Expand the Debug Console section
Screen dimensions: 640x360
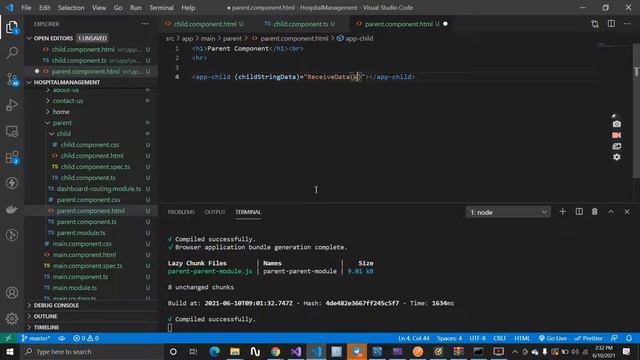tap(56, 305)
